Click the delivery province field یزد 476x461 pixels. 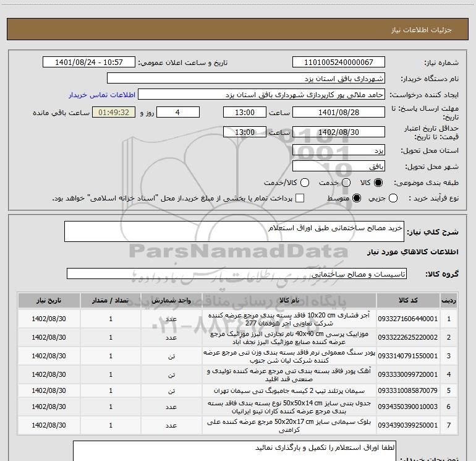pyautogui.click(x=339, y=150)
